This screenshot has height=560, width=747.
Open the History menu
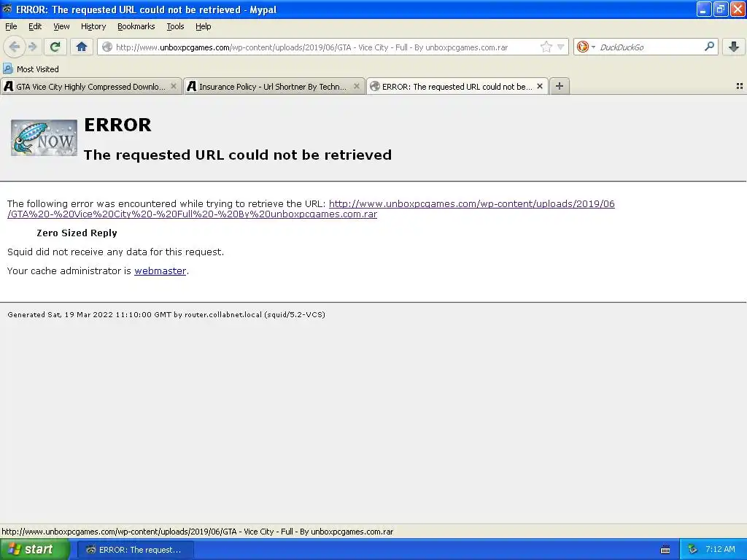pos(93,26)
